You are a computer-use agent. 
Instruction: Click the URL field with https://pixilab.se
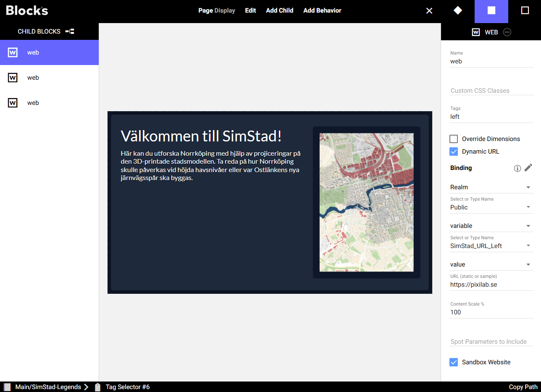click(491, 285)
